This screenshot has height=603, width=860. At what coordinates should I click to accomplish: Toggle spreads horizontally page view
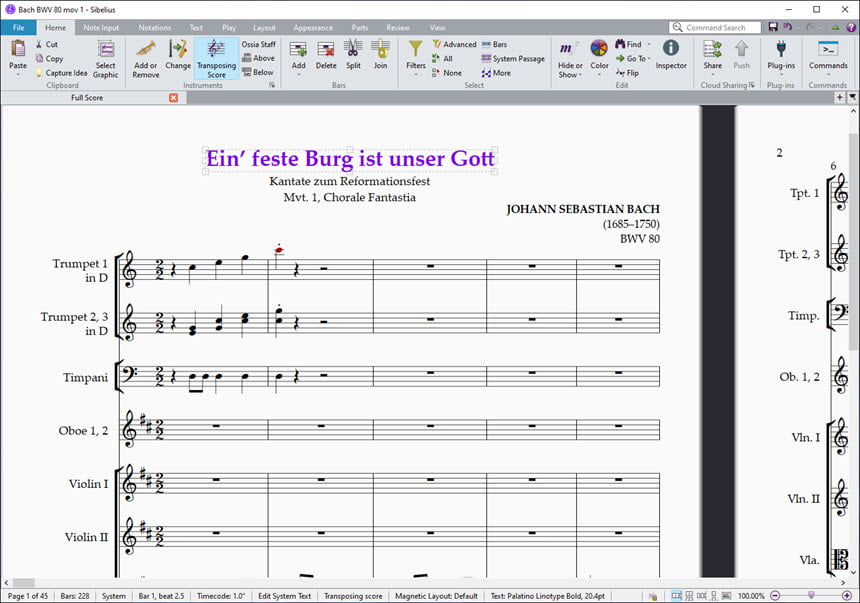677,595
